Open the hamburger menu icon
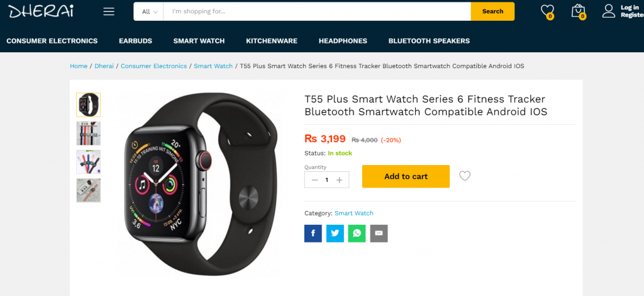644x296 pixels. (109, 11)
